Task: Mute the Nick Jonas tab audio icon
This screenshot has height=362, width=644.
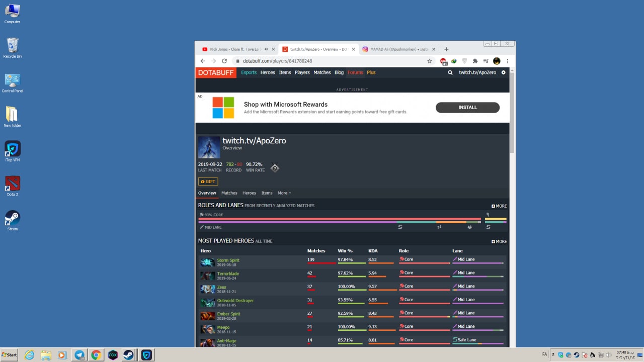Action: [x=266, y=49]
